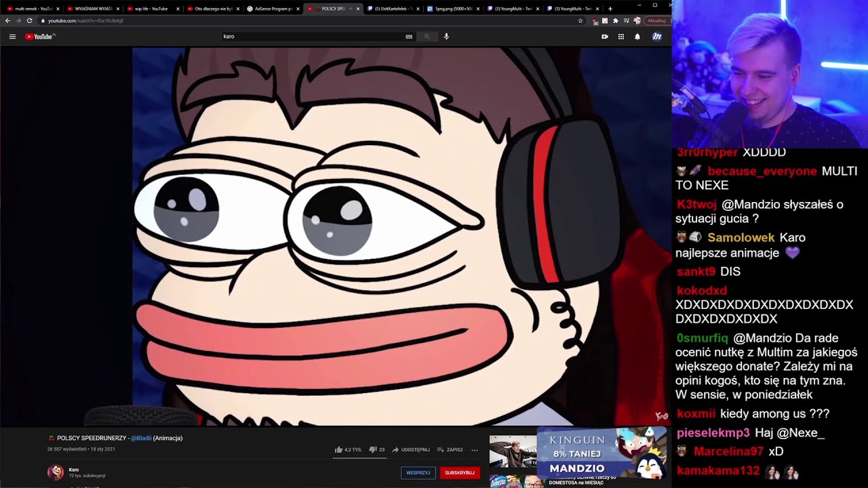Click username K3twoj in chat
The image size is (868, 488).
tap(696, 205)
